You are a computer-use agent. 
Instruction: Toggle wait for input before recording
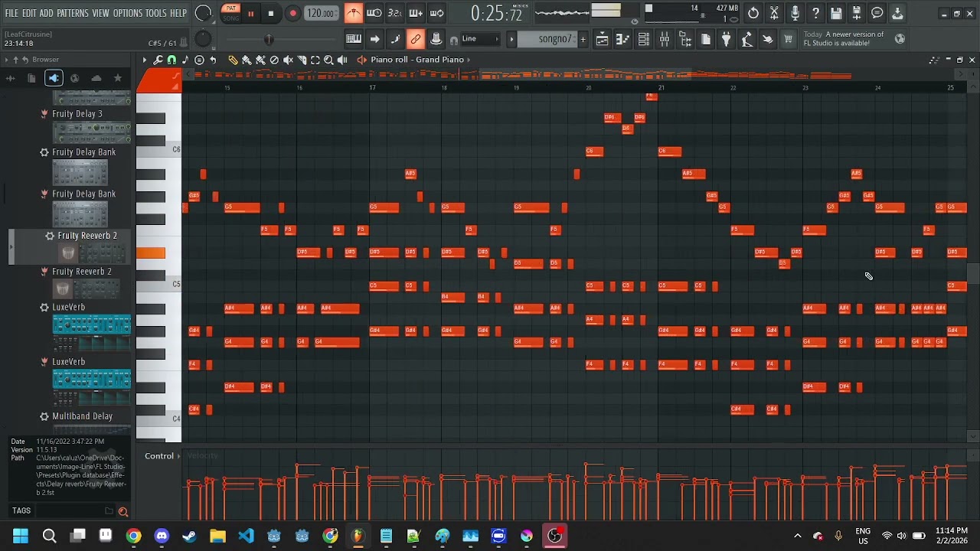point(374,13)
